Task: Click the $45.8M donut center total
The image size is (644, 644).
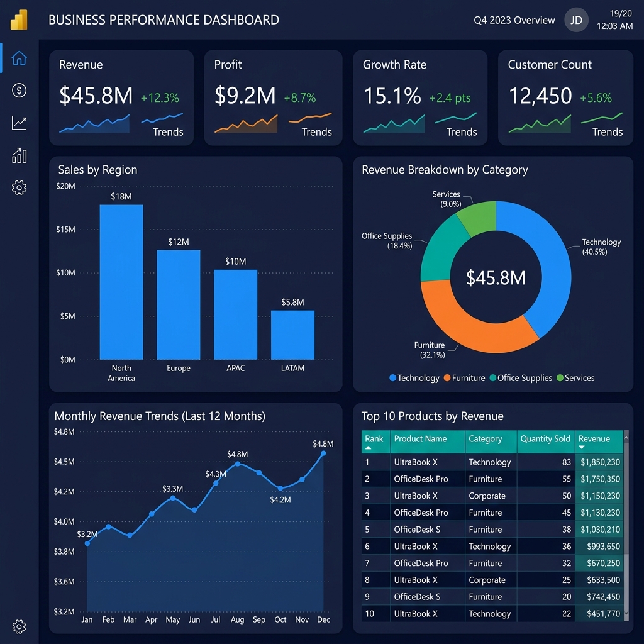Action: (x=496, y=277)
